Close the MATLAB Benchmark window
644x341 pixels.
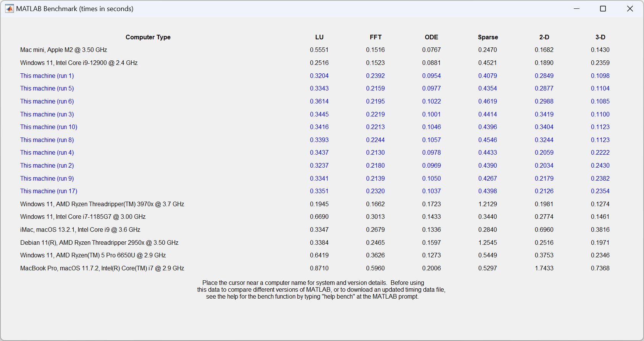(x=630, y=9)
